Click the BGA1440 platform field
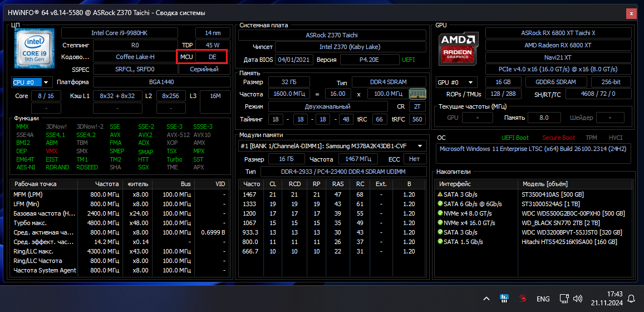This screenshot has height=312, width=644. click(161, 82)
